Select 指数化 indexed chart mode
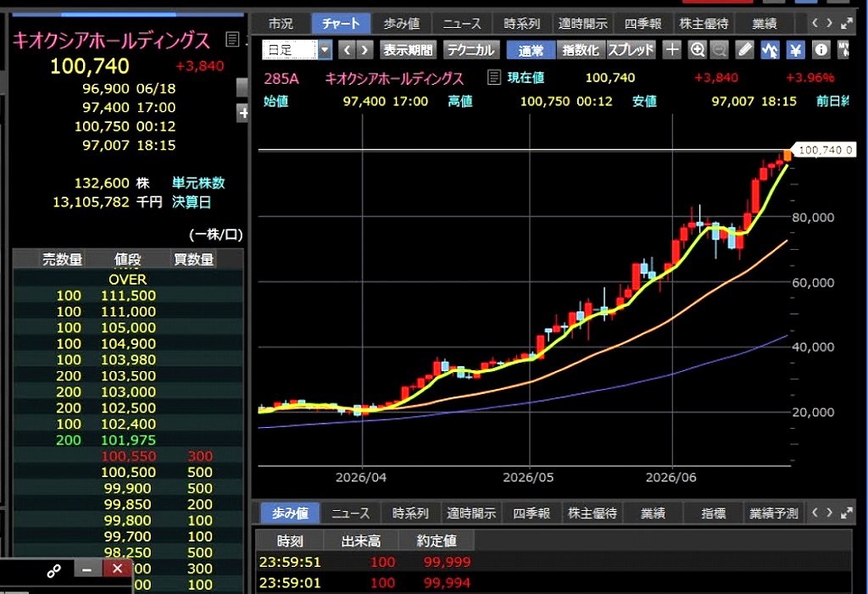Viewport: 868px width, 594px height. click(580, 50)
